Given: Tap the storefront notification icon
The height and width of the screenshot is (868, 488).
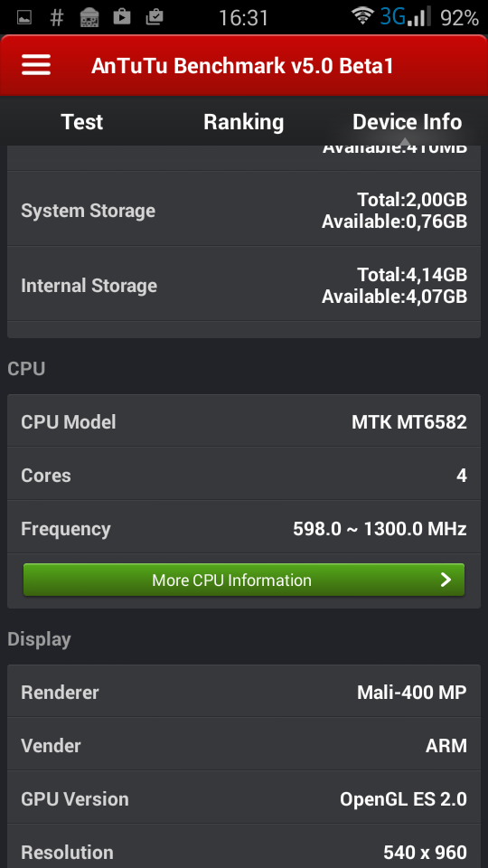Looking at the screenshot, I should pyautogui.click(x=89, y=18).
